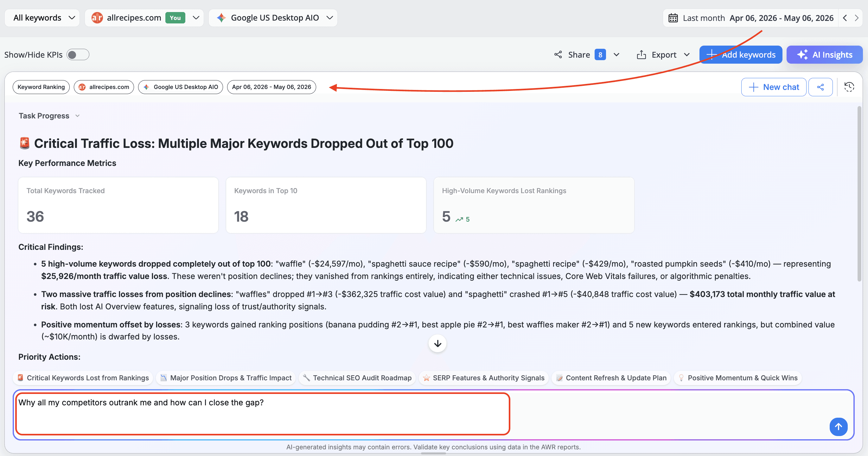This screenshot has width=868, height=456.
Task: Click the High-Volume Keywords Lost Rankings card
Action: click(534, 205)
